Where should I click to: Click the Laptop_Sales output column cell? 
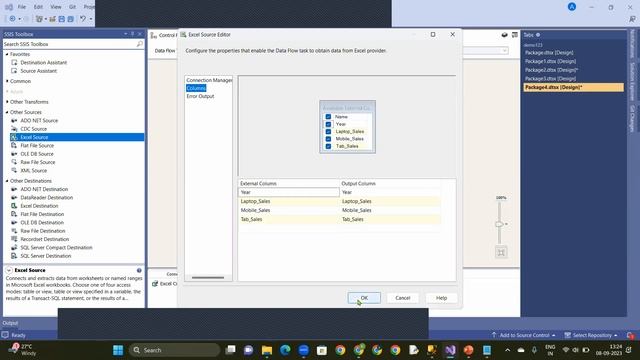click(390, 201)
